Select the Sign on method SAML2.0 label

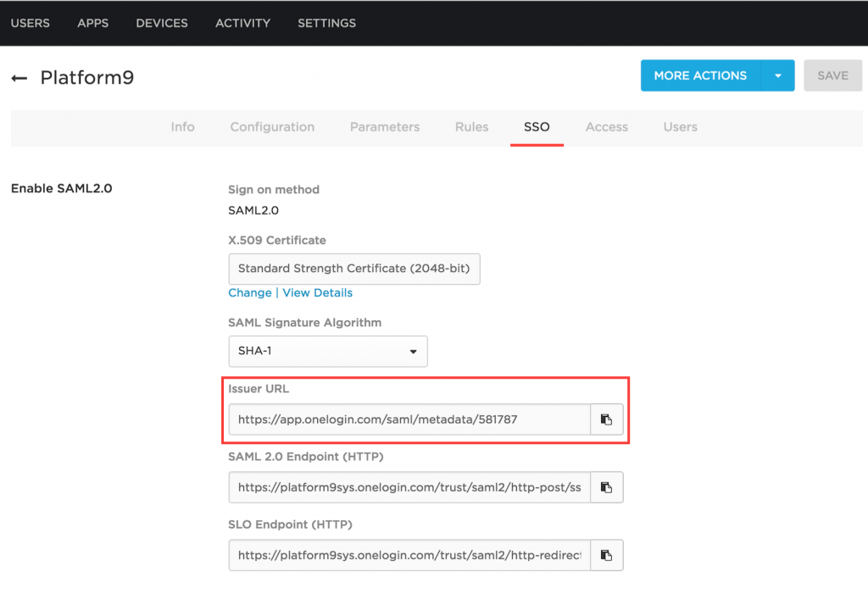point(253,210)
